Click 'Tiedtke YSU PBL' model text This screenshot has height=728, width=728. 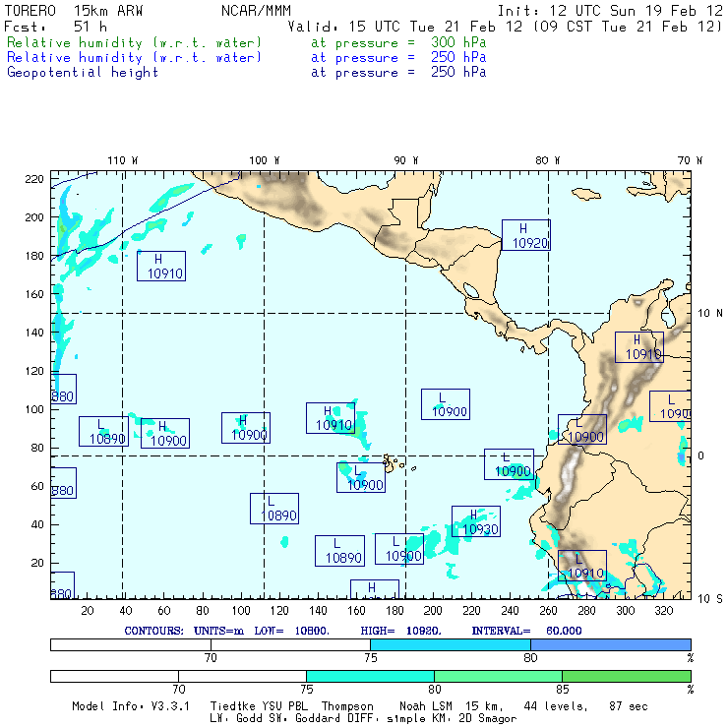(259, 706)
